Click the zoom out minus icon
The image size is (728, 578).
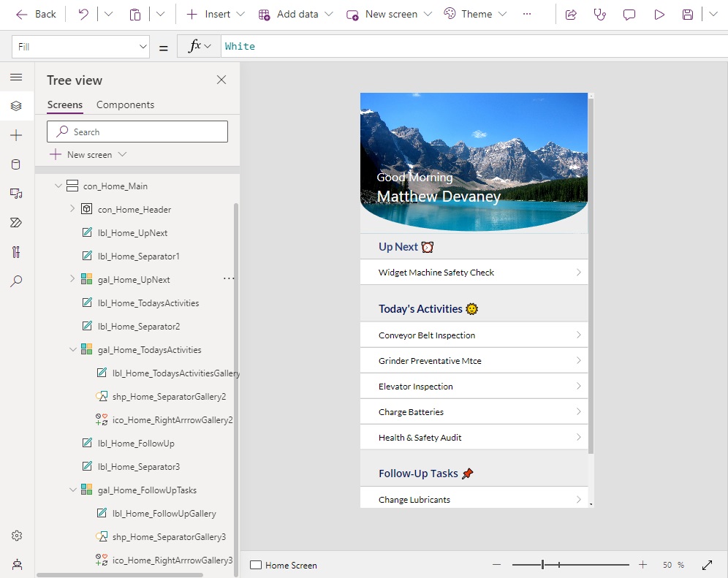(497, 565)
